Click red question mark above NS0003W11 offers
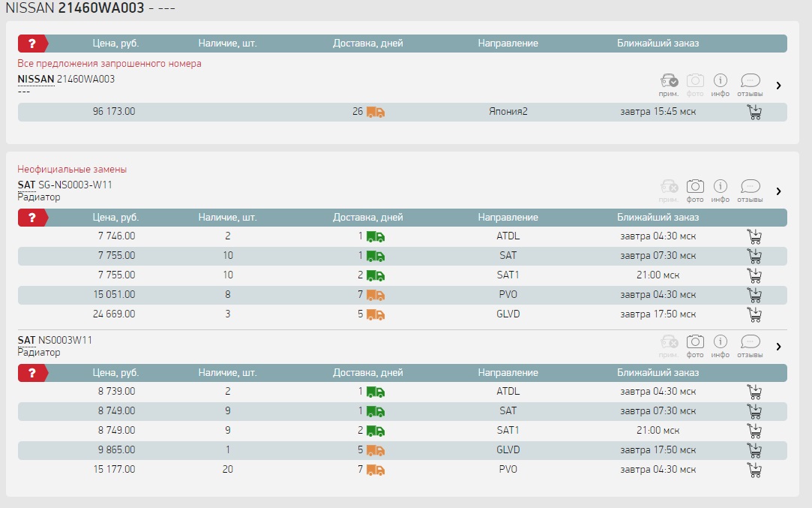This screenshot has height=508, width=812. 33,373
